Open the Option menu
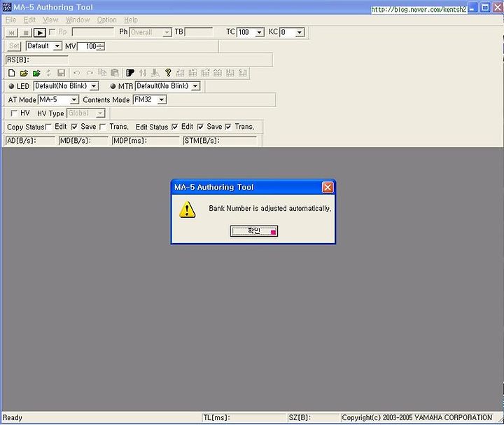 coord(106,20)
